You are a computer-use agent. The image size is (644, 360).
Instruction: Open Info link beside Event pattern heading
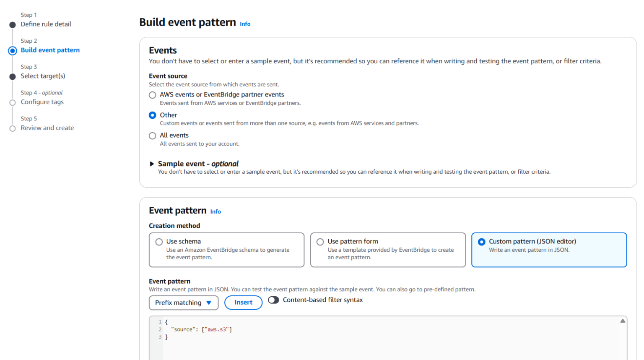pyautogui.click(x=216, y=212)
